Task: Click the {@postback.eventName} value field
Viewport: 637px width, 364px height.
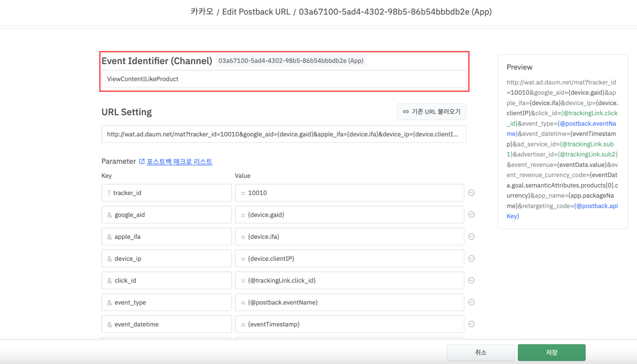Action: 349,302
